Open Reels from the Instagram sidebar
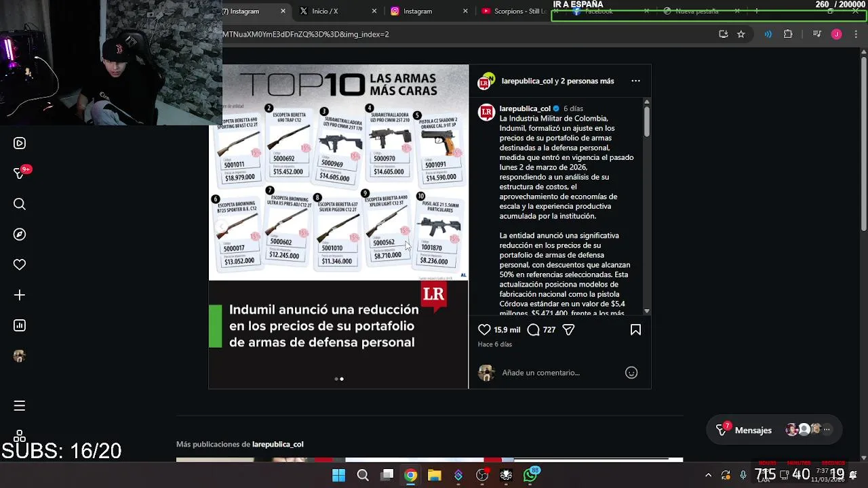This screenshot has height=488, width=868. [x=20, y=143]
